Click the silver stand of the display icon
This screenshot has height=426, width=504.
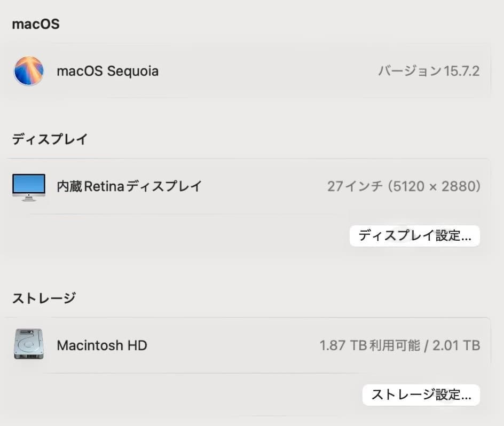(29, 199)
